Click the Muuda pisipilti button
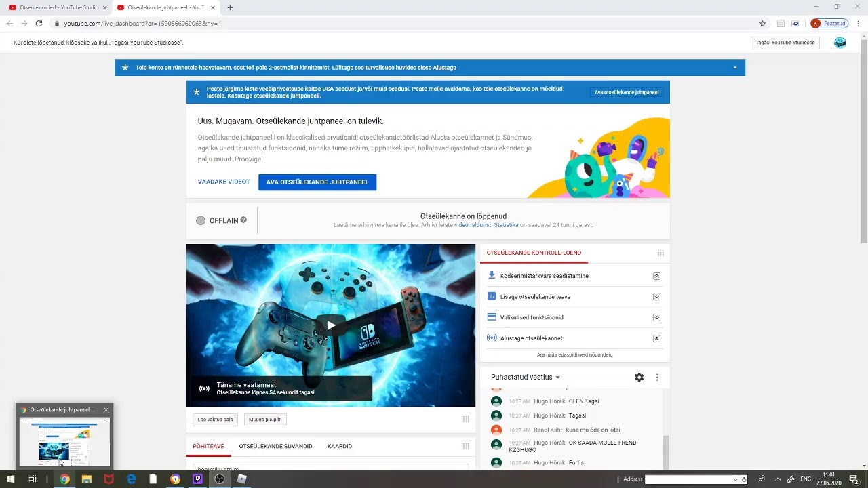 pos(265,420)
